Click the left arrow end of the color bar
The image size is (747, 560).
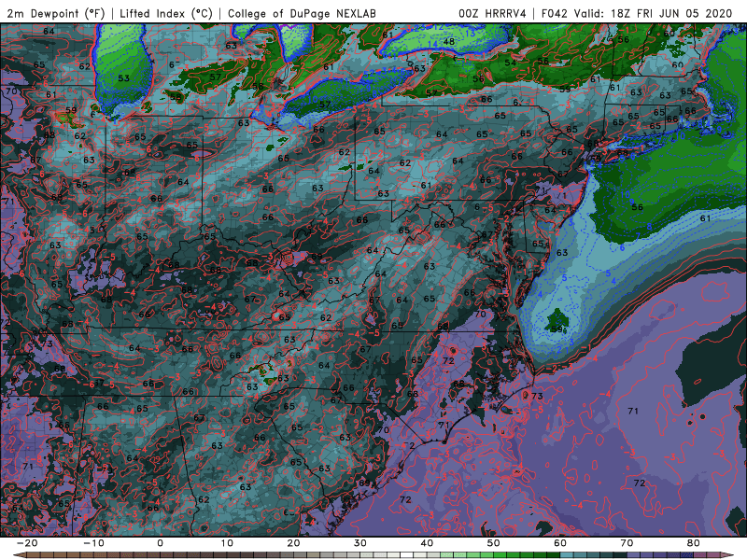pos(19,555)
